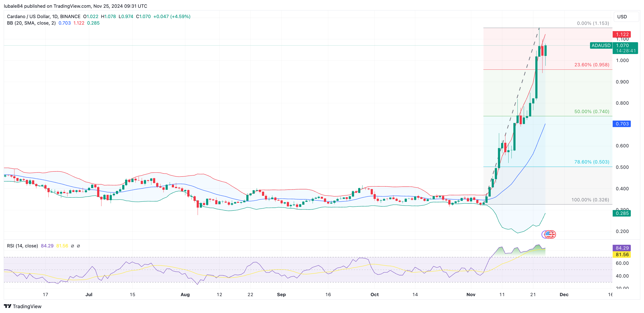Click the 100.00% (0.326) Fibonacci level label

click(590, 200)
